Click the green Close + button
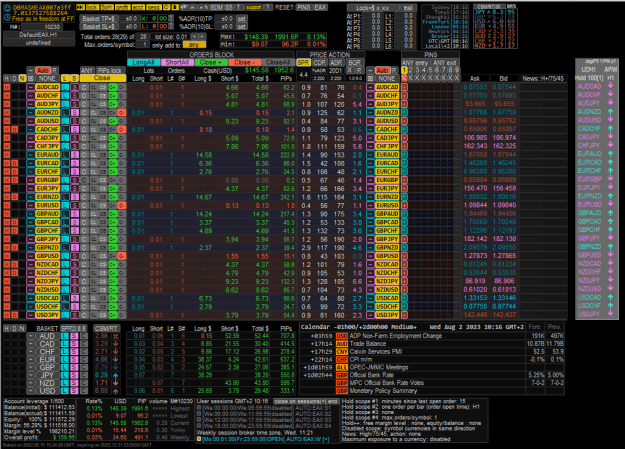The image size is (625, 449). click(211, 63)
